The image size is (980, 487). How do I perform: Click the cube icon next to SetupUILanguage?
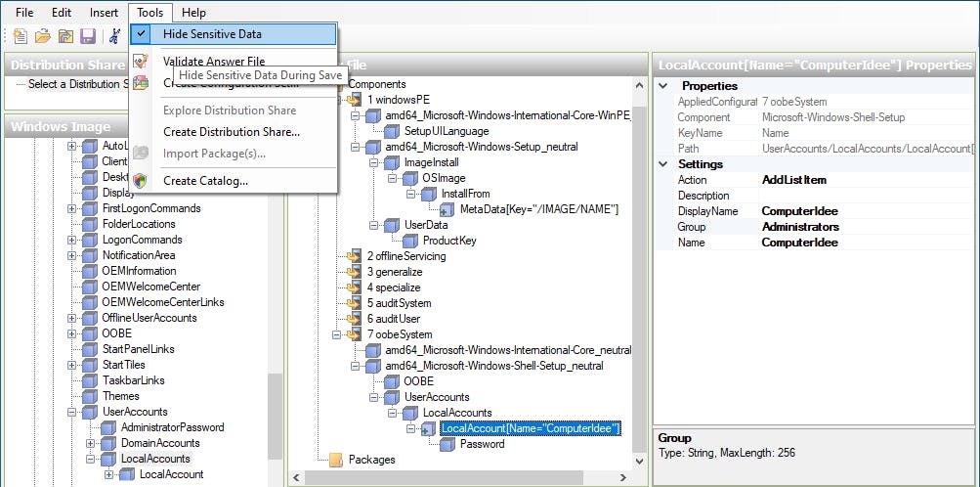tap(391, 131)
